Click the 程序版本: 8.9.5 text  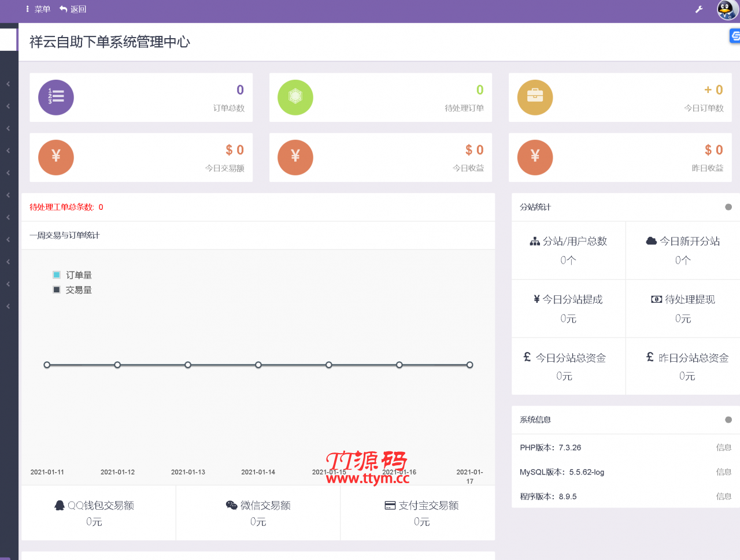(548, 496)
